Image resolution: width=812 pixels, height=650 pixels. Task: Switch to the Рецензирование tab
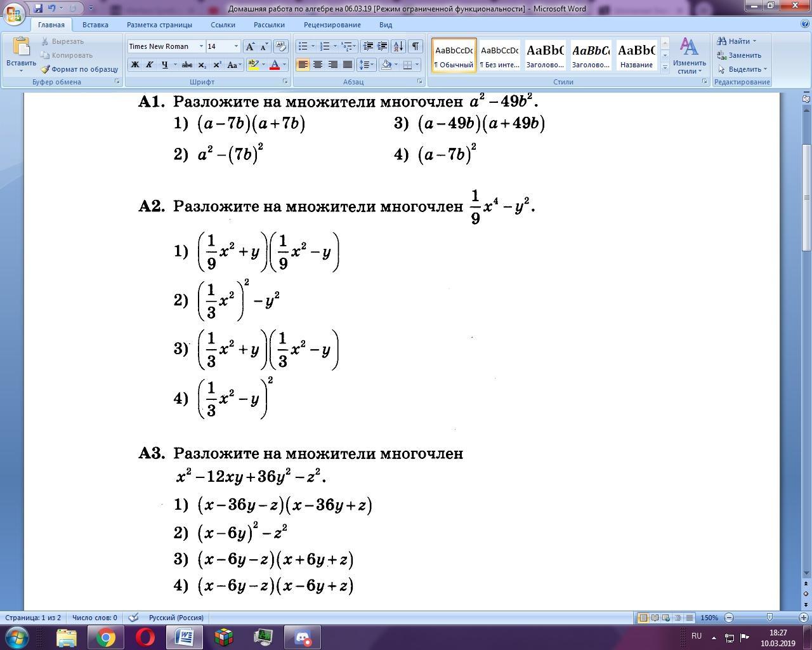click(x=332, y=25)
